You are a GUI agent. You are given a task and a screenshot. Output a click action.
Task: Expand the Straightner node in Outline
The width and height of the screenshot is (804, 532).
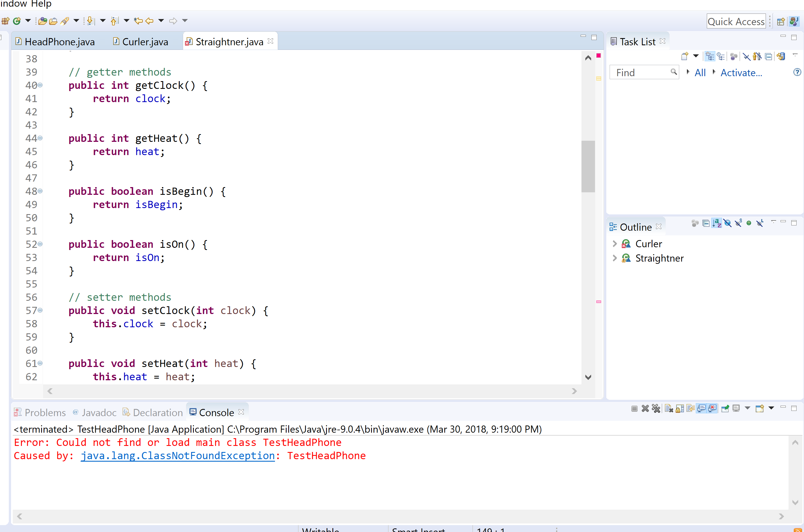click(x=614, y=258)
